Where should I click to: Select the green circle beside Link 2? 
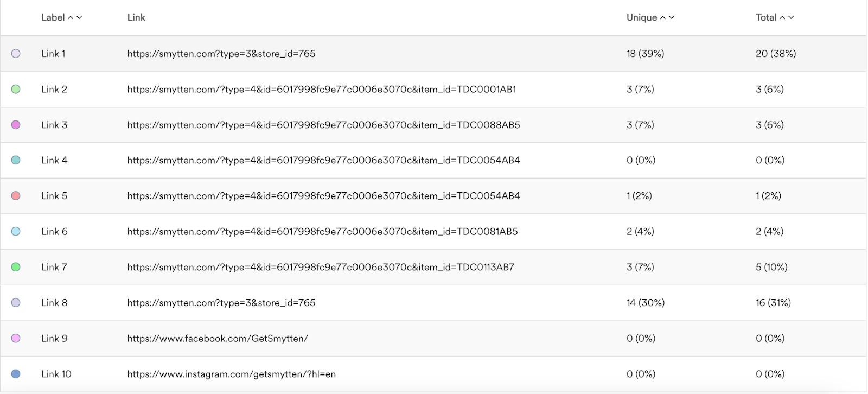[16, 89]
